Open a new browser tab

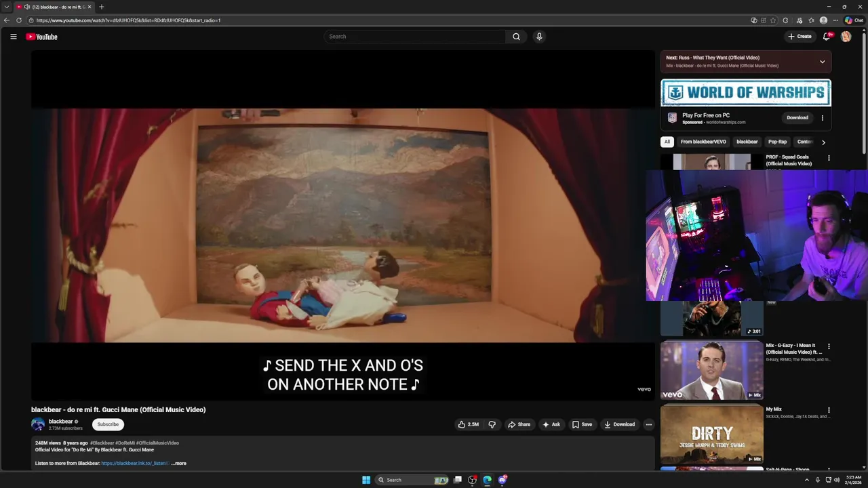pyautogui.click(x=102, y=7)
